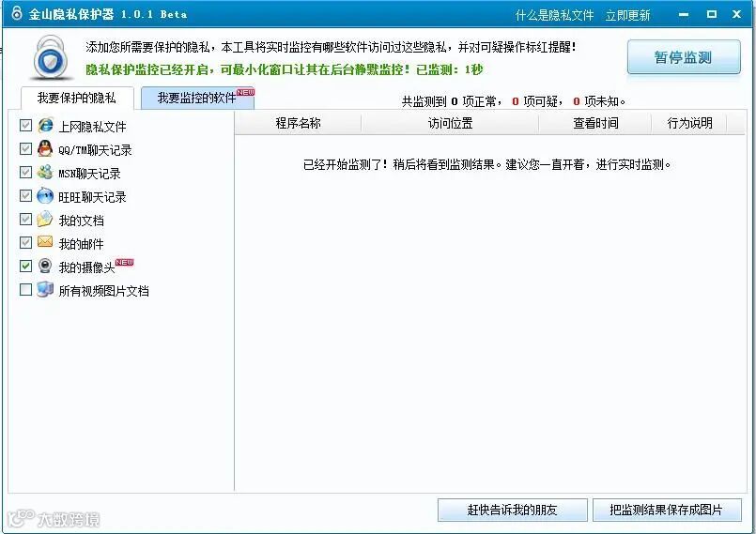Screen dimensions: 756x534
Task: Click the 共监测到 0 项正常 summary text
Action: pos(514,101)
